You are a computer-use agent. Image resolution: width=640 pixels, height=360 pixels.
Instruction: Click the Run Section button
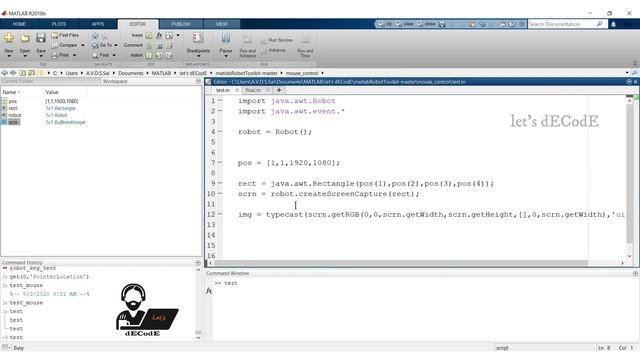(277, 40)
